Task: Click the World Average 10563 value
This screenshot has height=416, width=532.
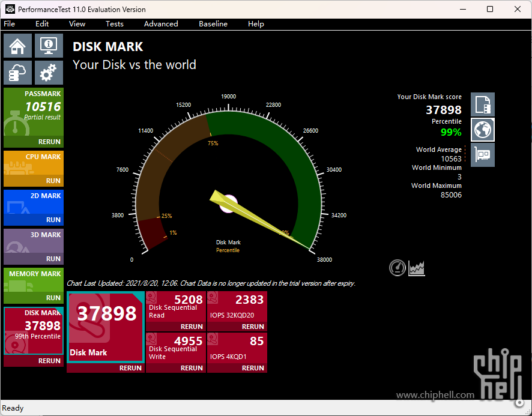Action: tap(451, 159)
